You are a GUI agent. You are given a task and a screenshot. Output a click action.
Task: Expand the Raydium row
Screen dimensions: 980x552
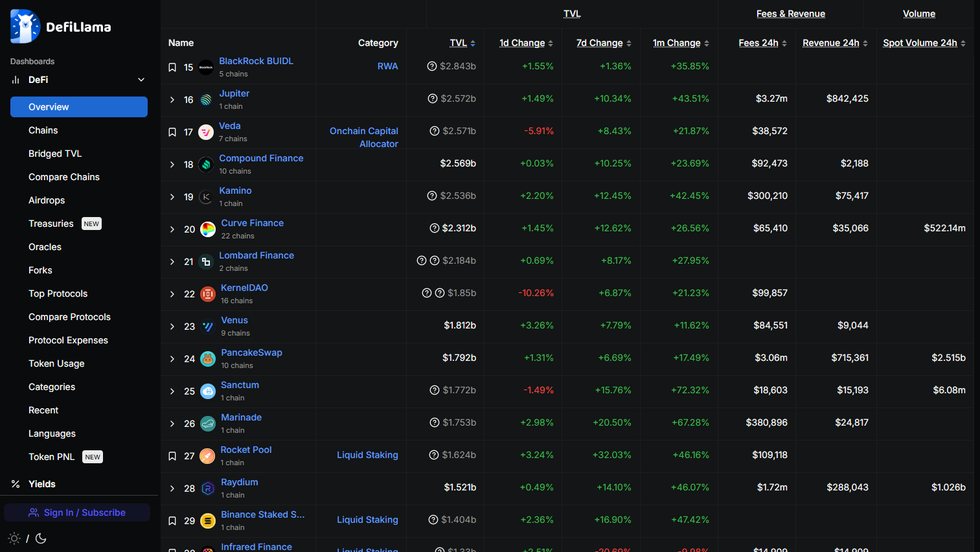tap(172, 489)
